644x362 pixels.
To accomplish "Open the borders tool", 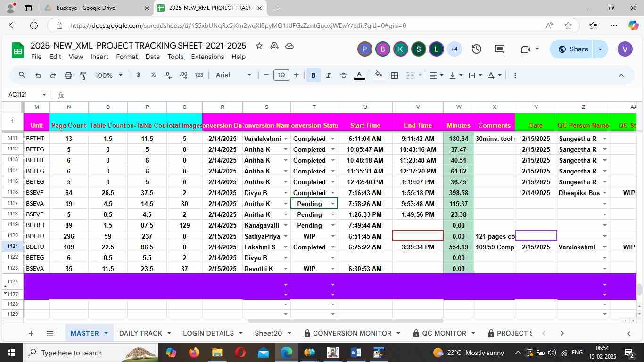I will click(x=395, y=75).
